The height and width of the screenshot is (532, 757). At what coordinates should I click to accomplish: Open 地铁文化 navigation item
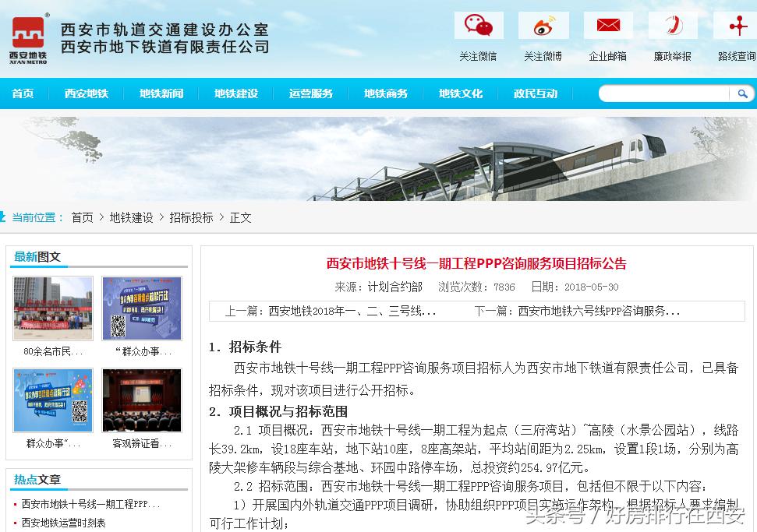[461, 93]
